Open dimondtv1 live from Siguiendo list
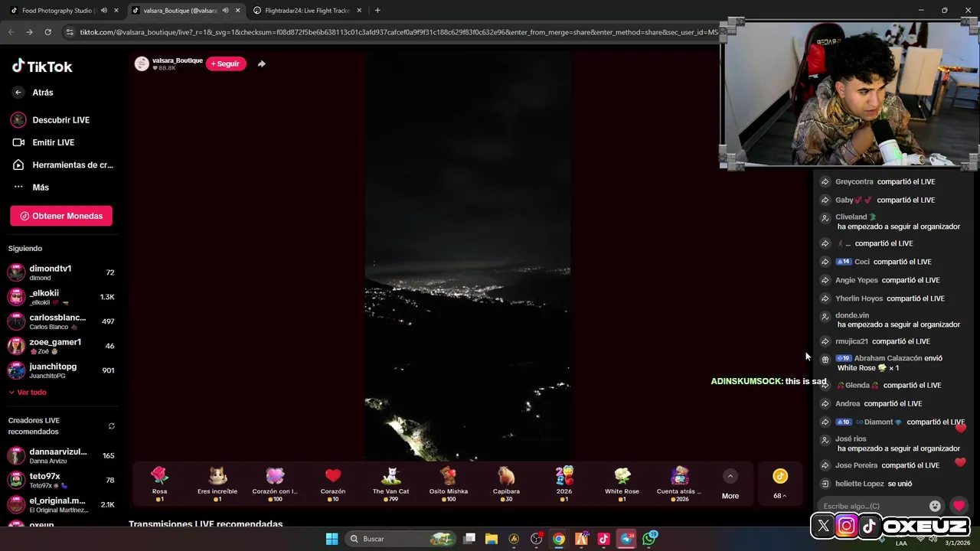The height and width of the screenshot is (551, 980). [x=61, y=272]
